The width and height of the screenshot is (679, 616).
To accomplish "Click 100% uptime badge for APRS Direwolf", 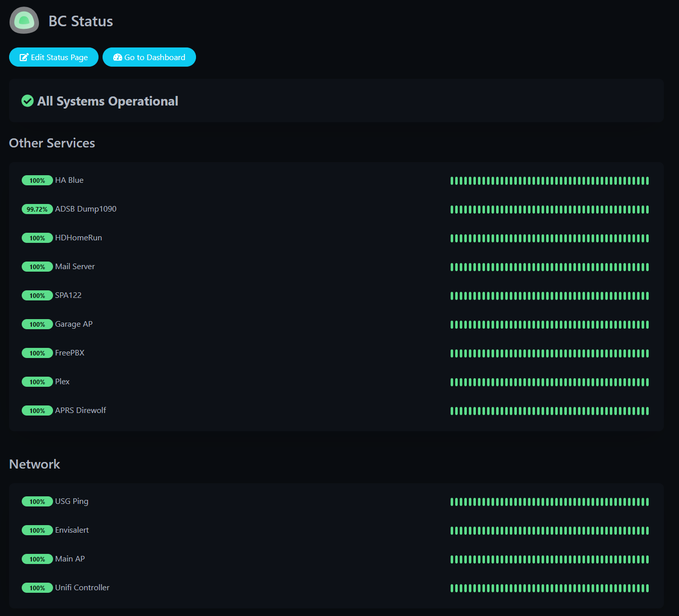I will (x=37, y=410).
